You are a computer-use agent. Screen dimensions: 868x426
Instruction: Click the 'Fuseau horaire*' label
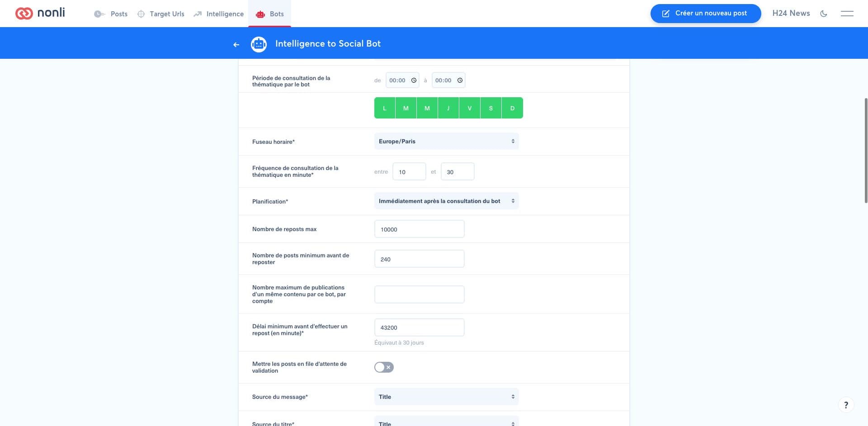pos(274,142)
